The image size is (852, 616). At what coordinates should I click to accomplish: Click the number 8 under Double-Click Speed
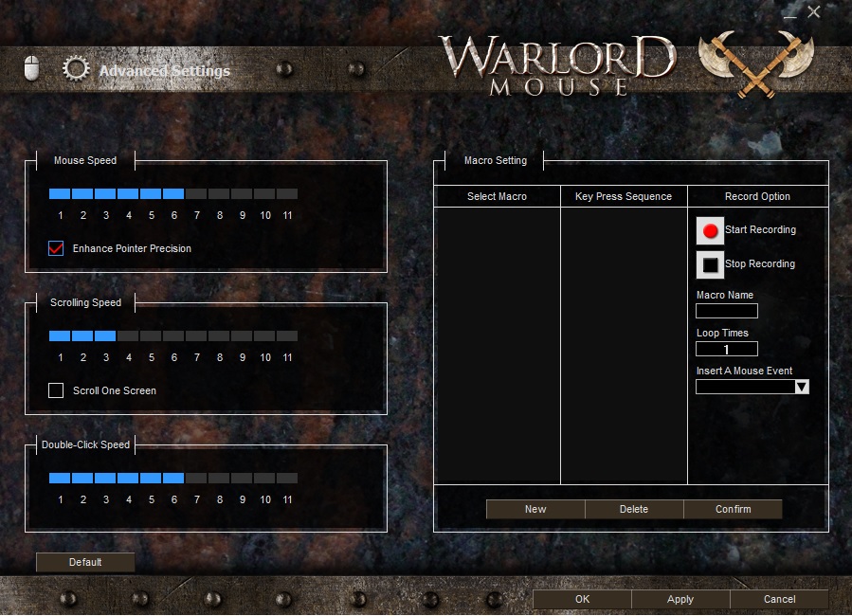tap(220, 499)
